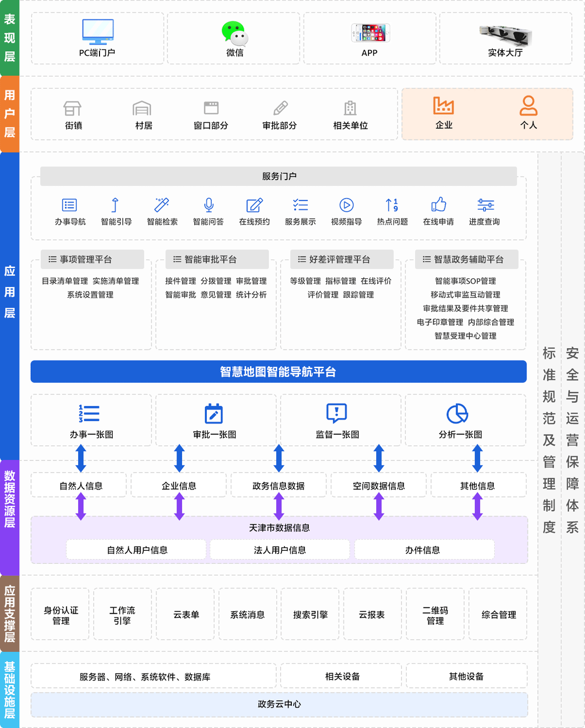This screenshot has width=585, height=728.
Task: Click the 村居 house icon
Action: tap(142, 108)
